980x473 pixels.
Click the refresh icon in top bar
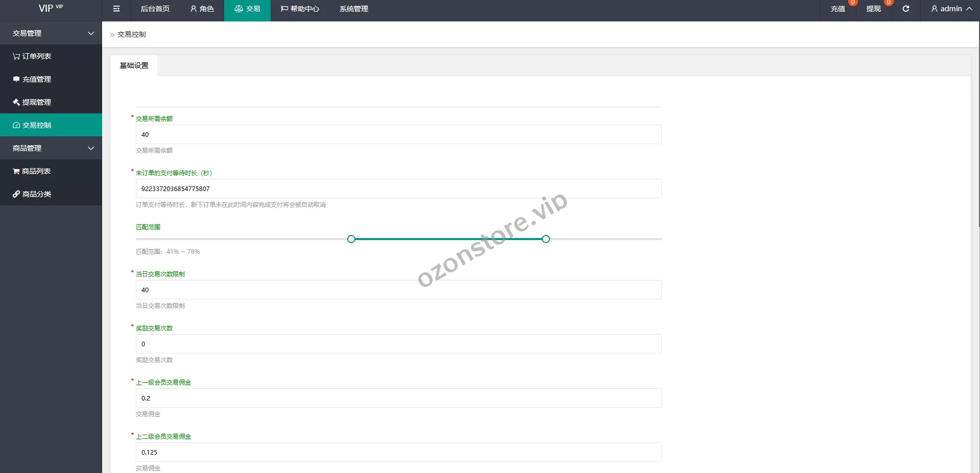[905, 9]
